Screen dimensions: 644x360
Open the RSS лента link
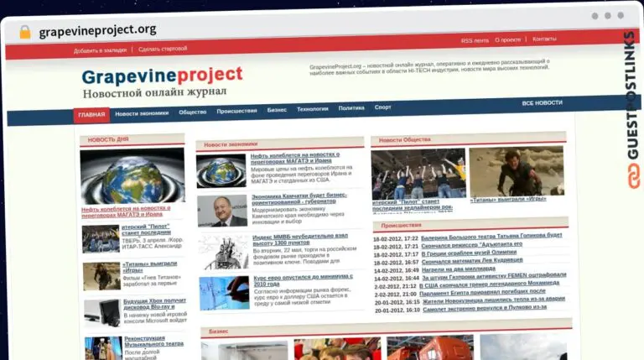(475, 40)
